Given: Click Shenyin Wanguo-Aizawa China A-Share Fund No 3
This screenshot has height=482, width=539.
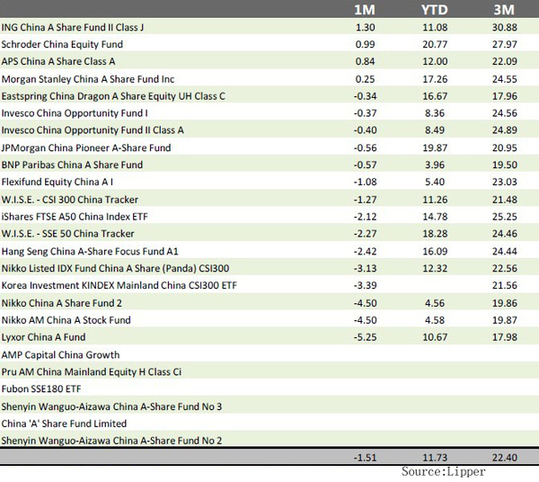Looking at the screenshot, I should click(111, 407).
